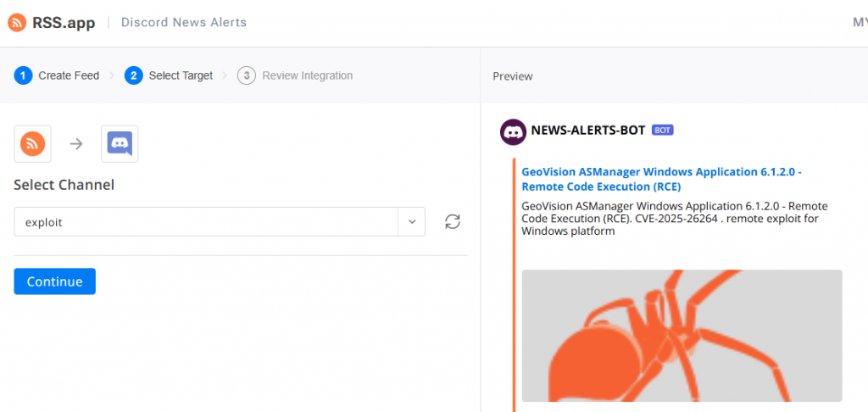Open the Discord News Alerts title
This screenshot has height=412, width=868.
click(x=184, y=23)
